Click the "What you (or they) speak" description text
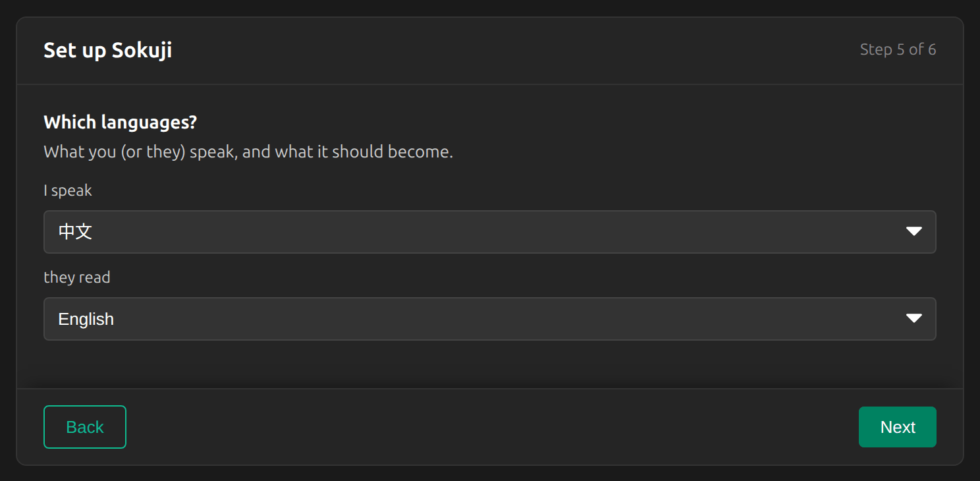This screenshot has height=481, width=980. pos(140,152)
